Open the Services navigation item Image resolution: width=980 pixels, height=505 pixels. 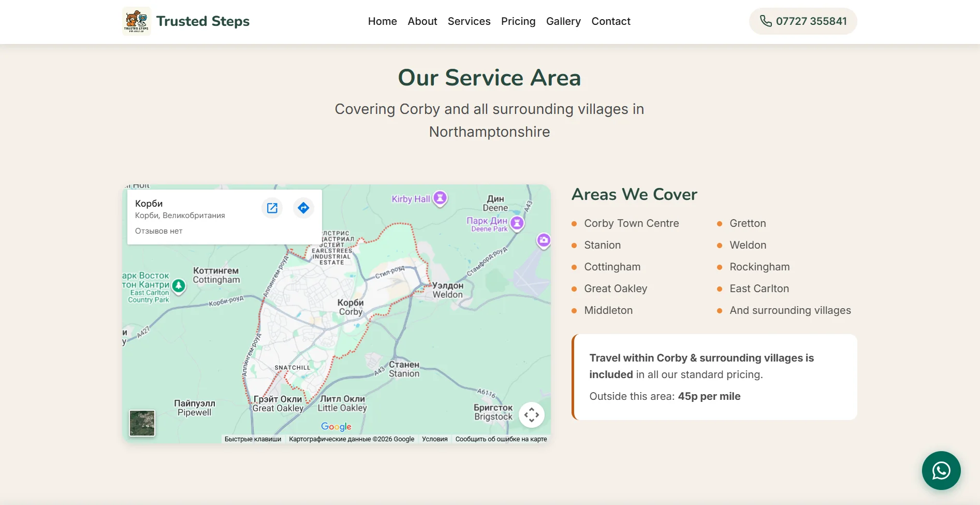click(x=469, y=21)
